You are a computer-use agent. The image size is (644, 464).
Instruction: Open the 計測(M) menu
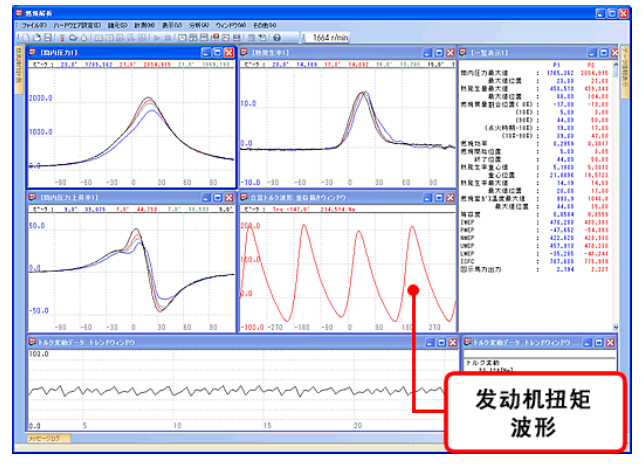[145, 25]
